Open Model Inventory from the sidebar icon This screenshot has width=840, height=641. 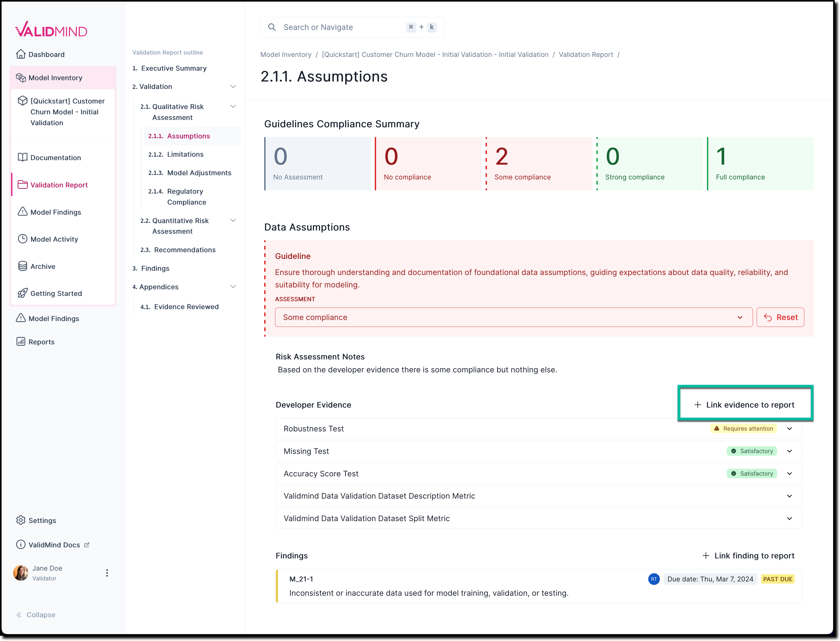click(x=21, y=78)
